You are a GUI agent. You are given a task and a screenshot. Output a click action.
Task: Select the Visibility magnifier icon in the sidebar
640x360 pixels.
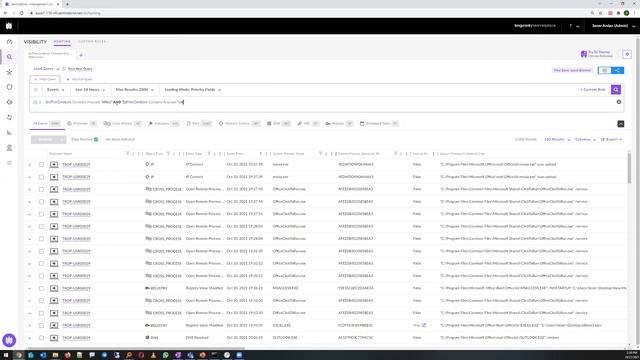[9, 57]
